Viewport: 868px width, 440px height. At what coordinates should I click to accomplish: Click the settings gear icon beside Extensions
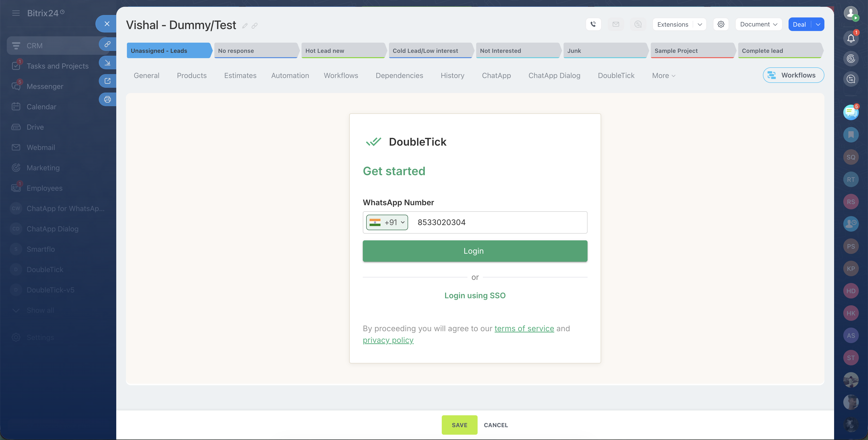click(x=721, y=24)
